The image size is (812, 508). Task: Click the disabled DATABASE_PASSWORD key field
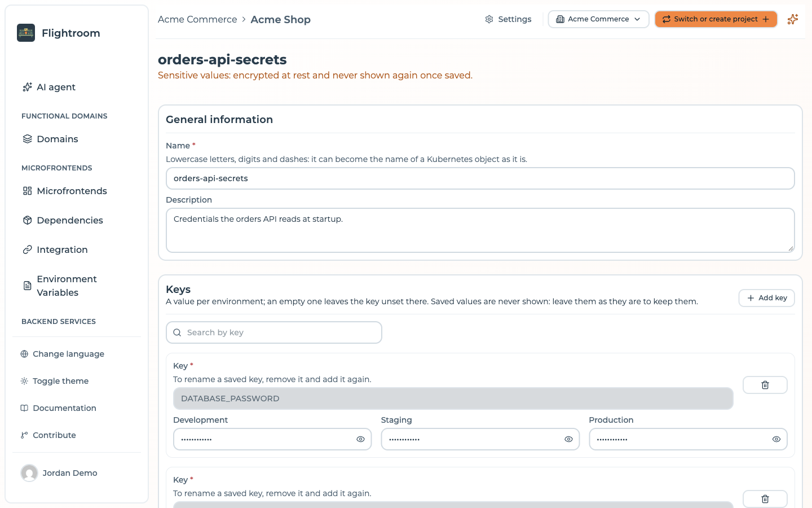[453, 398]
